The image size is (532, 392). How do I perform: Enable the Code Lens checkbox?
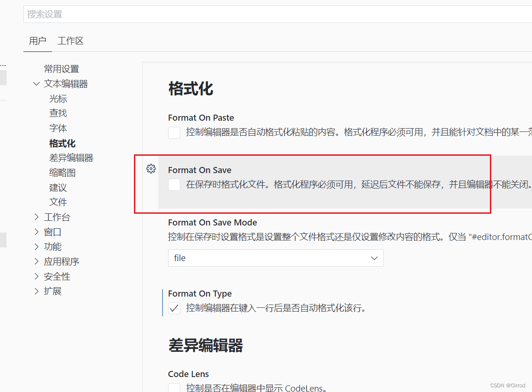(174, 388)
